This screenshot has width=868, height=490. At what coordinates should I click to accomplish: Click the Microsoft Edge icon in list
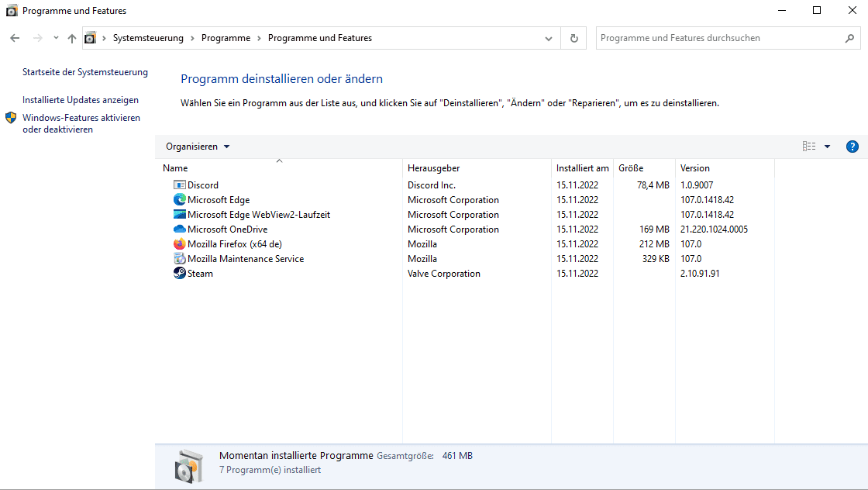(179, 199)
